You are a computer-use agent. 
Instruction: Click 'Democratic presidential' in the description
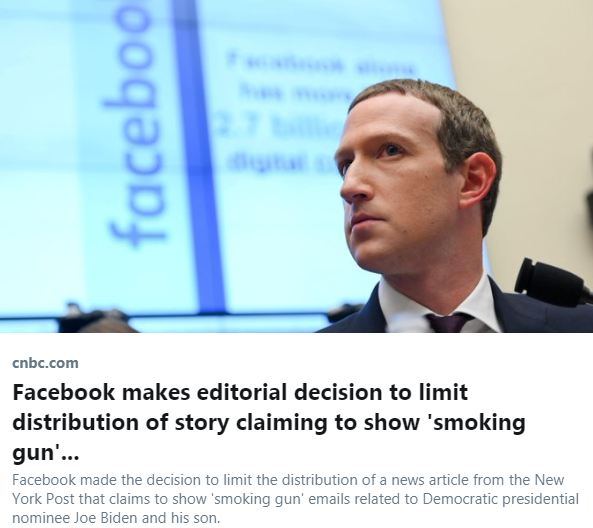pyautogui.click(x=500, y=498)
